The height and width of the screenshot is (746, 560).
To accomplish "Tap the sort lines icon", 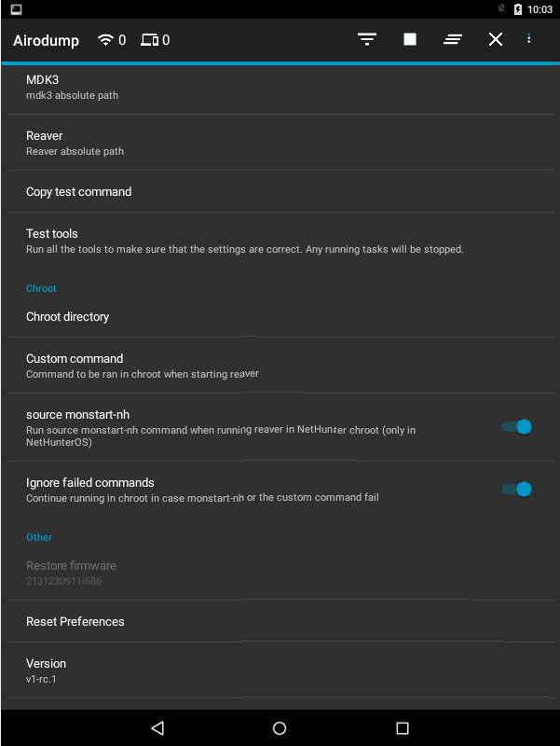I will (453, 39).
